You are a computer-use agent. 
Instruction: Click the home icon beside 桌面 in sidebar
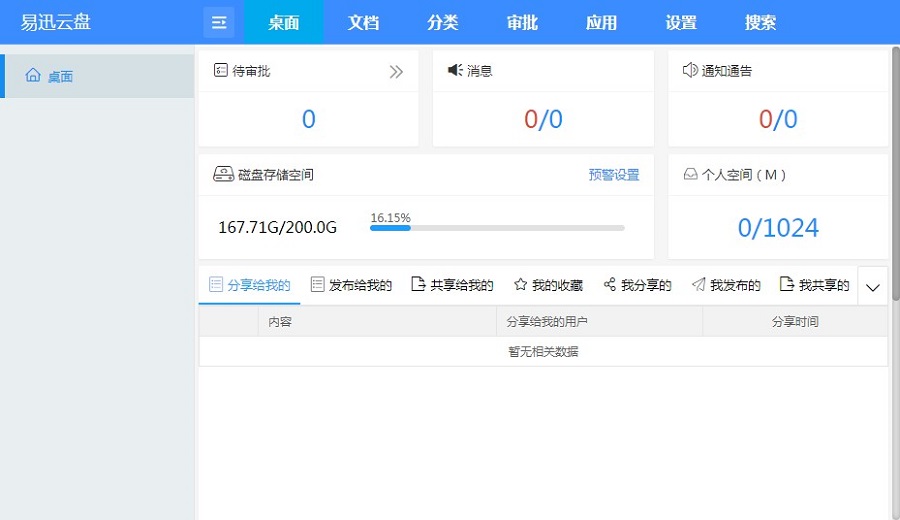[x=33, y=75]
